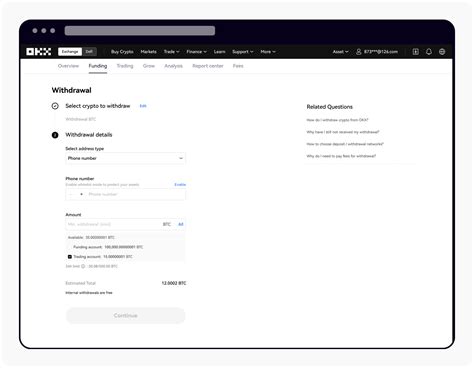Screen dimensions: 474x368
Task: Switch to the Fees tab
Action: [238, 66]
